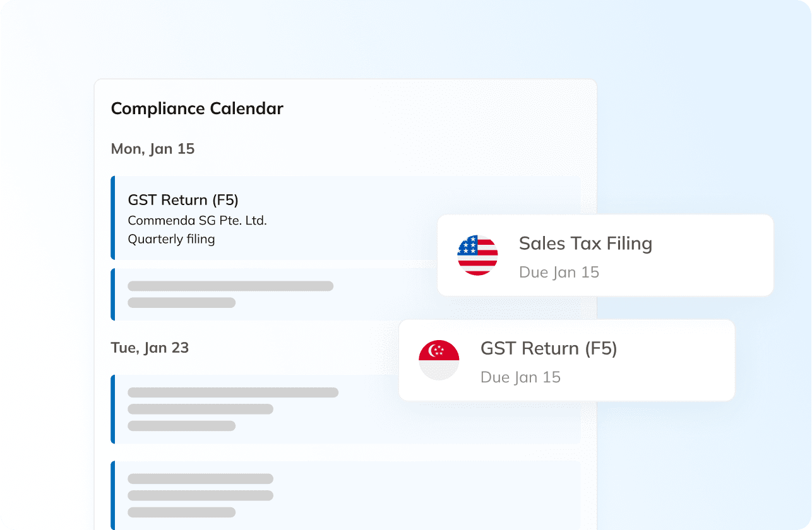Click the Commenda SG Pte. Ltd. company name
The width and height of the screenshot is (812, 530).
197,221
